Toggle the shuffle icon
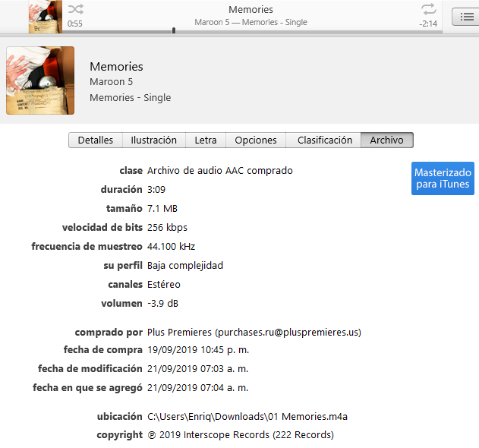 pos(75,9)
